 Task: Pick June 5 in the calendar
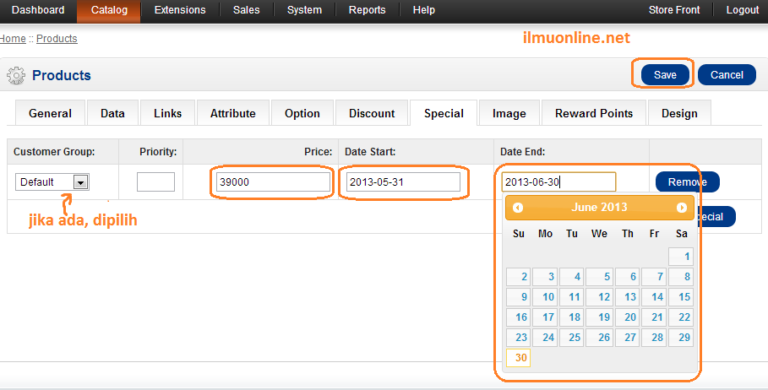coord(600,277)
